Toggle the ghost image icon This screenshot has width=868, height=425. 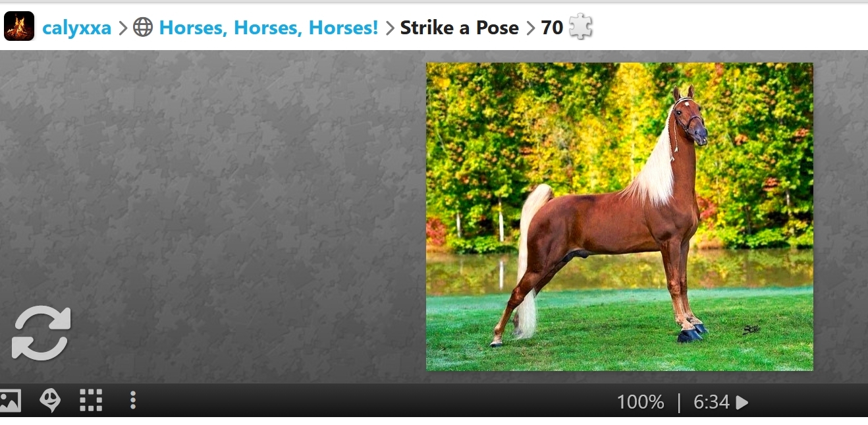[x=50, y=400]
